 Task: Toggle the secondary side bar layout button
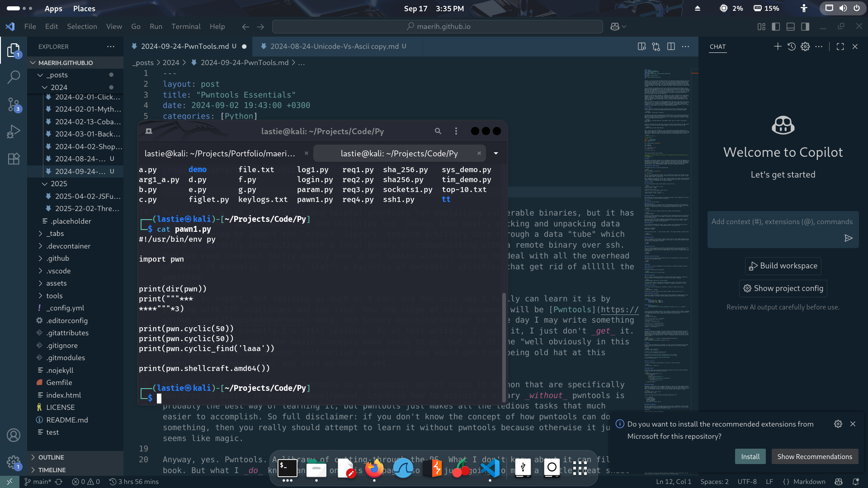[x=805, y=27]
